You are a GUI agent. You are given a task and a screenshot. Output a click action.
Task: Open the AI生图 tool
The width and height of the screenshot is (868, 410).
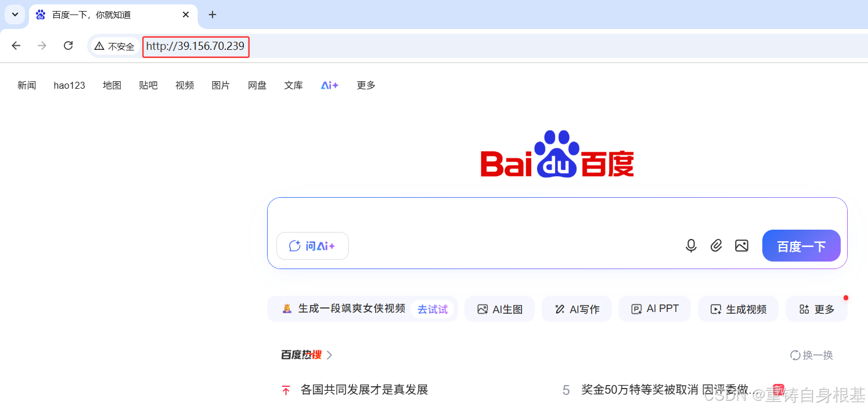[x=499, y=309]
